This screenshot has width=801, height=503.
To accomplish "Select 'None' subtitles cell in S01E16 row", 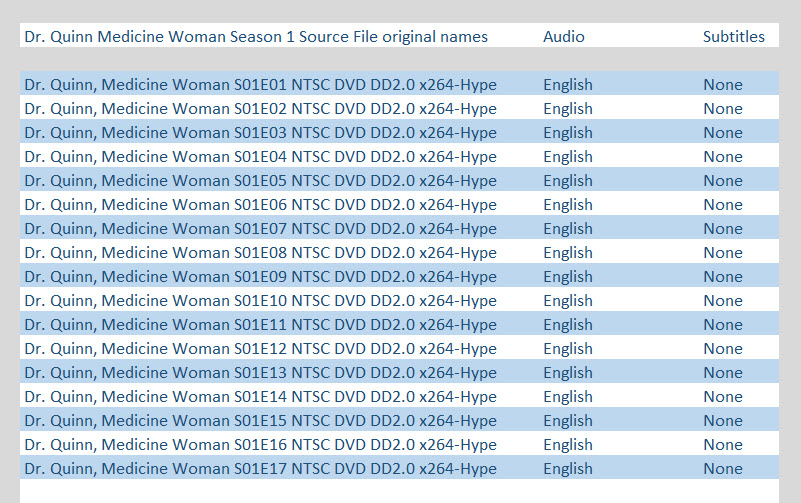I will [723, 445].
